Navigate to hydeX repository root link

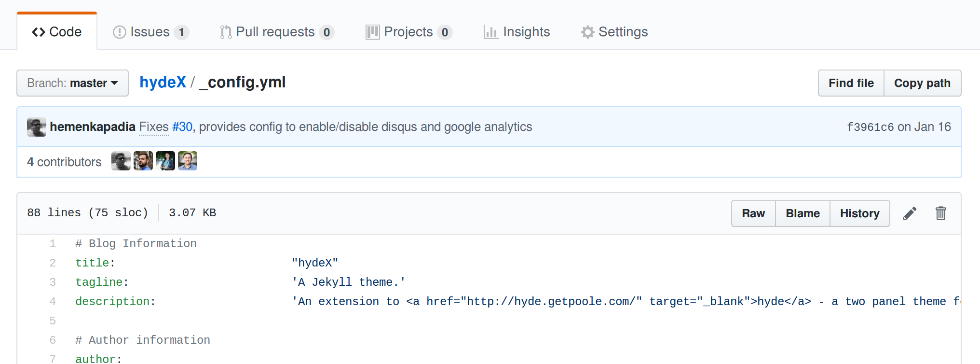[x=163, y=82]
